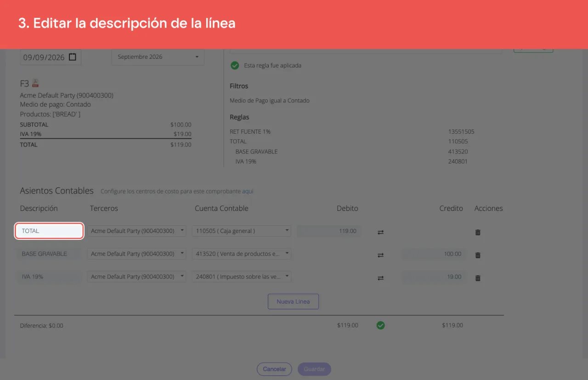The image size is (588, 380).
Task: Swap debit/credit on the TOTAL line
Action: coord(380,232)
